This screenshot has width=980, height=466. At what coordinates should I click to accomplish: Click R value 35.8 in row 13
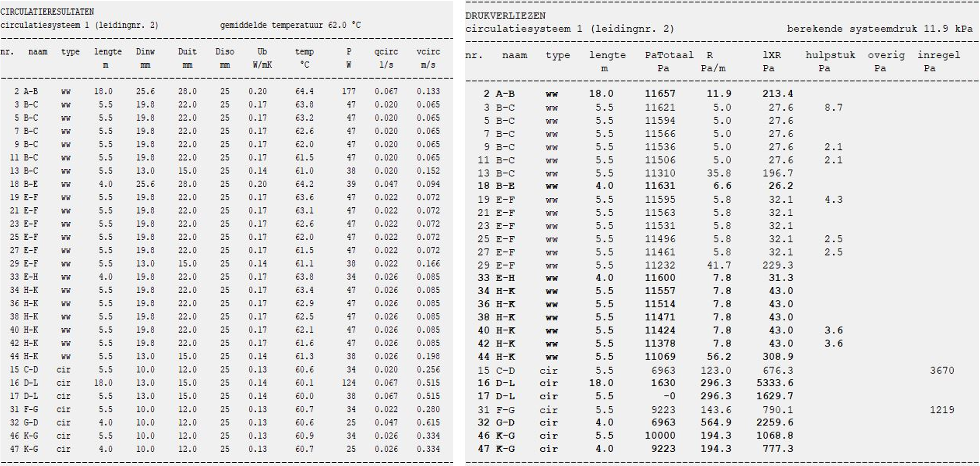pyautogui.click(x=719, y=173)
